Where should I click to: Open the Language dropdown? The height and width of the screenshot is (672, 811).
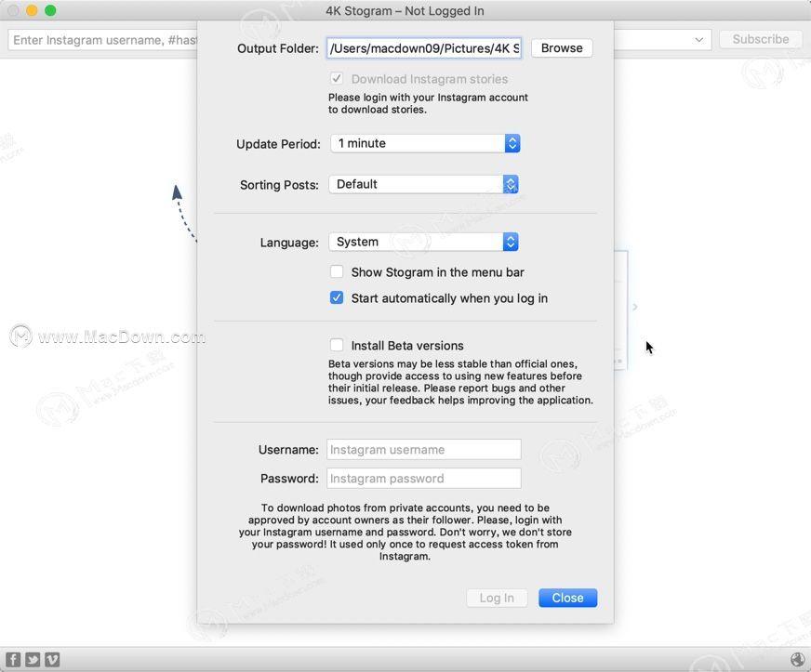(x=423, y=242)
